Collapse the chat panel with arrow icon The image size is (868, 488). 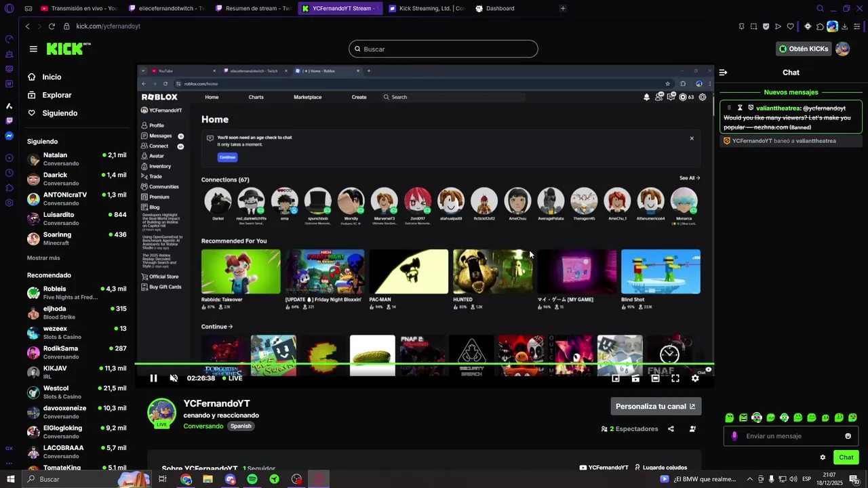coord(723,73)
